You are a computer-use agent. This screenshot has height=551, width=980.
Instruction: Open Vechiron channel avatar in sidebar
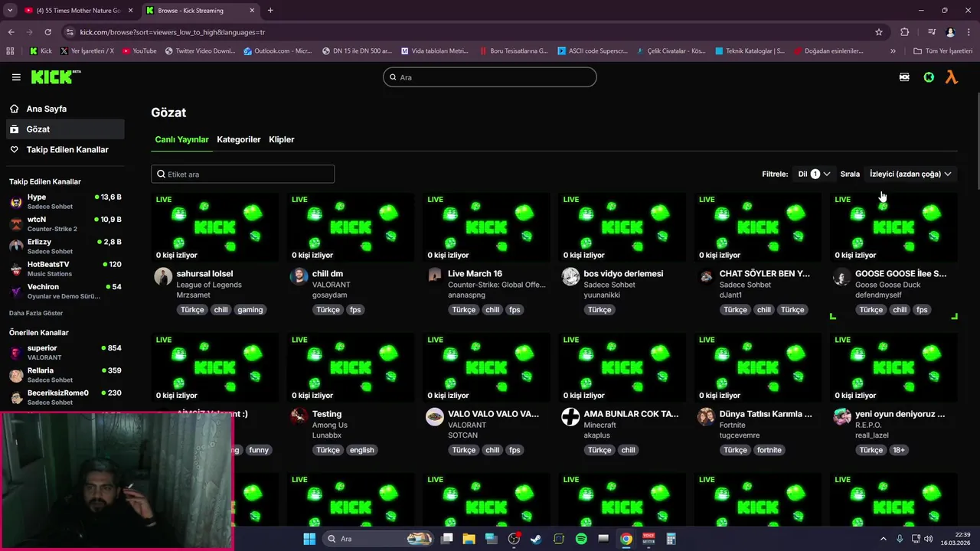coord(16,292)
